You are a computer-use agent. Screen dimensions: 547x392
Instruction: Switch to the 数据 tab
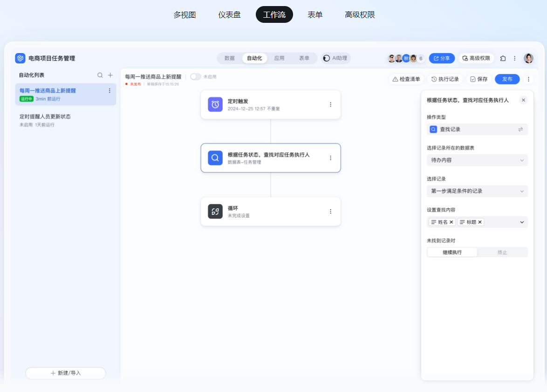tap(230, 58)
